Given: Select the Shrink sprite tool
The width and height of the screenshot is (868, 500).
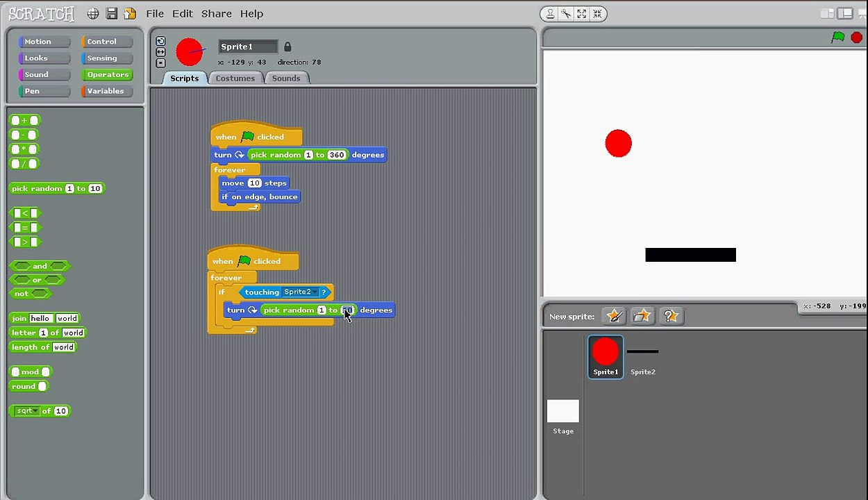Looking at the screenshot, I should tap(598, 14).
